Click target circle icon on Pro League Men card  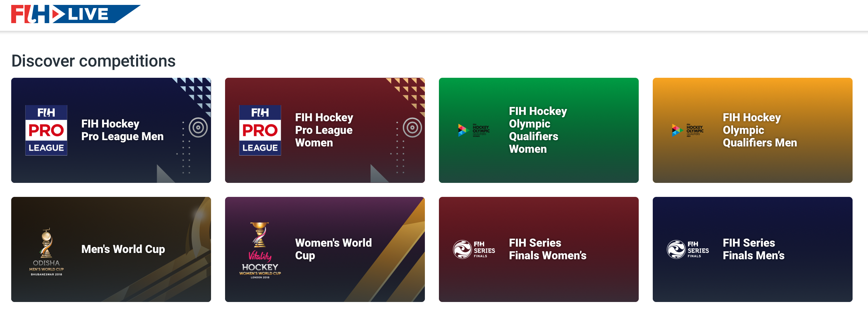pos(198,128)
